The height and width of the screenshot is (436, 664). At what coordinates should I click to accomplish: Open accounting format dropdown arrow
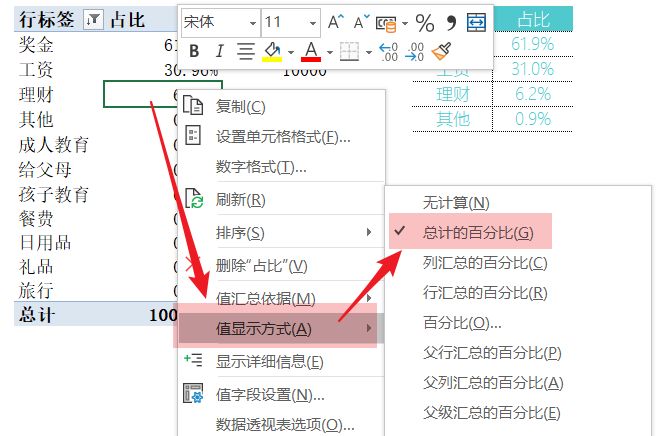point(405,23)
